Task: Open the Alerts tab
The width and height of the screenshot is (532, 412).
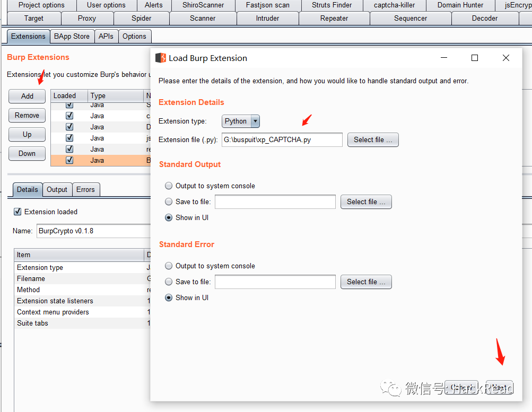Action: coord(154,5)
